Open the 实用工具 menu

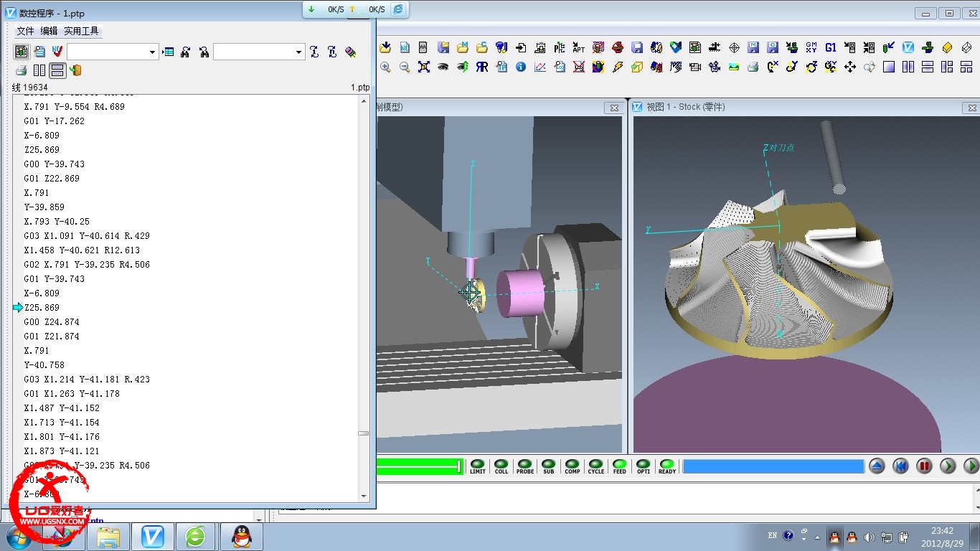(81, 31)
